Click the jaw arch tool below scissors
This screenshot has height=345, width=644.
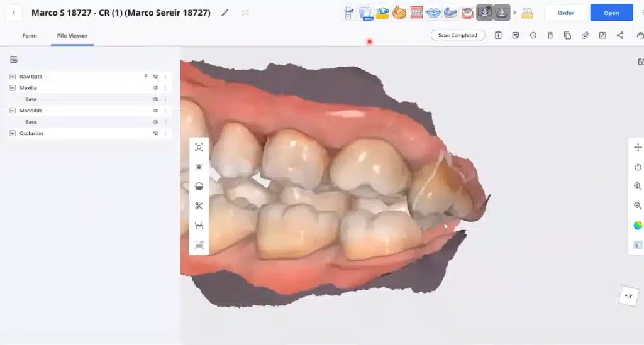[199, 225]
